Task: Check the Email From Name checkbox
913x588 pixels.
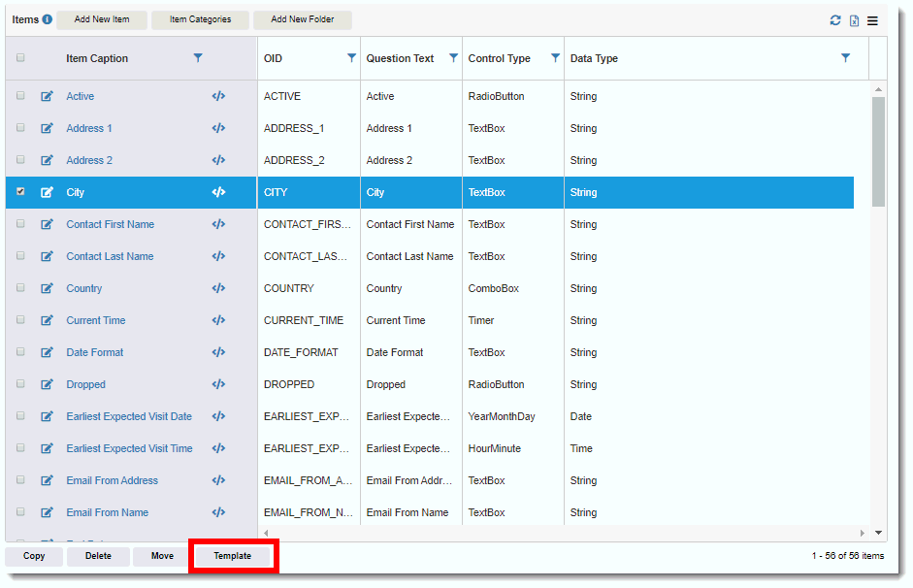Action: 20,511
